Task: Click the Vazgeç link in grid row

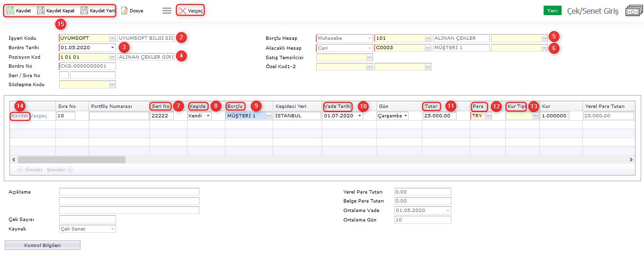Action: tap(39, 116)
